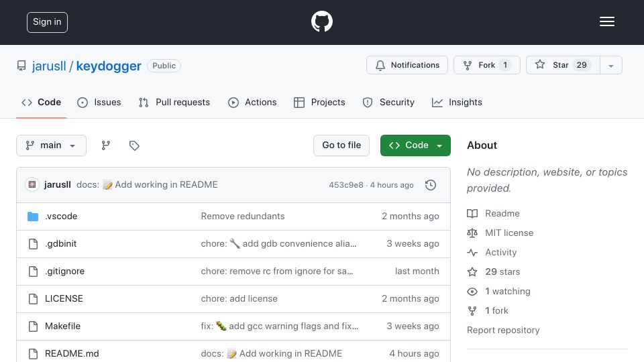The image size is (644, 362).
Task: Open the hamburger navigation menu
Action: click(606, 21)
